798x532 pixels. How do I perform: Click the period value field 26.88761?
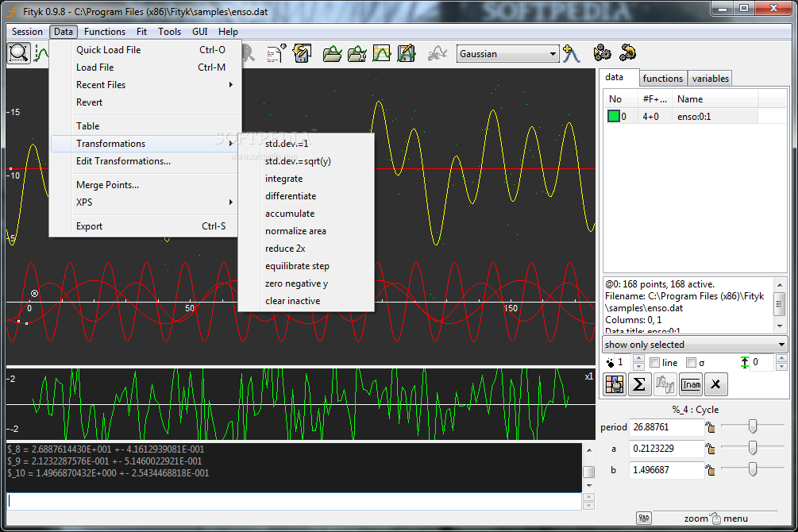pyautogui.click(x=666, y=427)
